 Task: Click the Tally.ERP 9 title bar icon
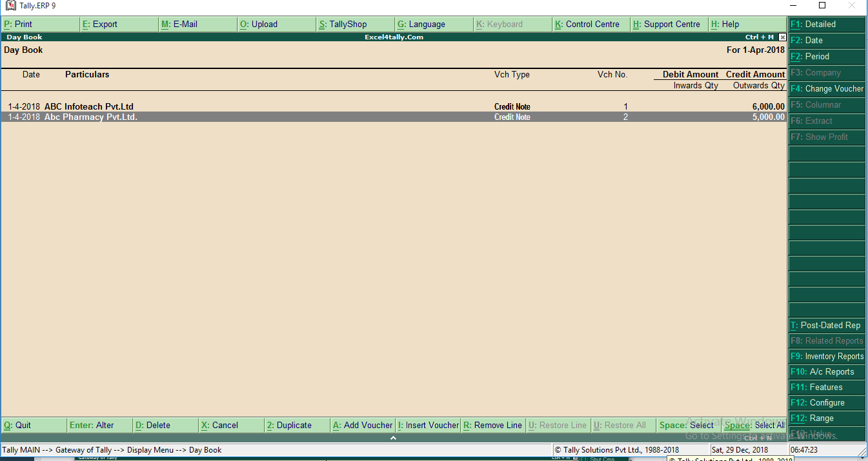[11, 6]
